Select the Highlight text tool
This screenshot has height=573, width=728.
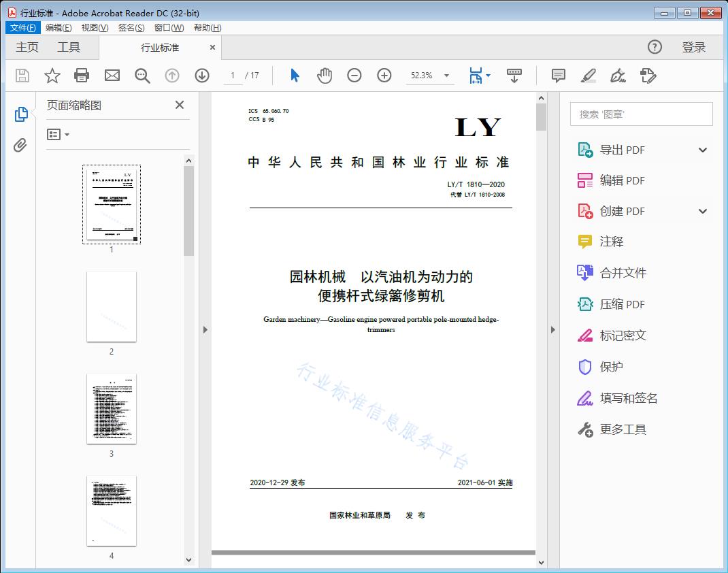[588, 76]
